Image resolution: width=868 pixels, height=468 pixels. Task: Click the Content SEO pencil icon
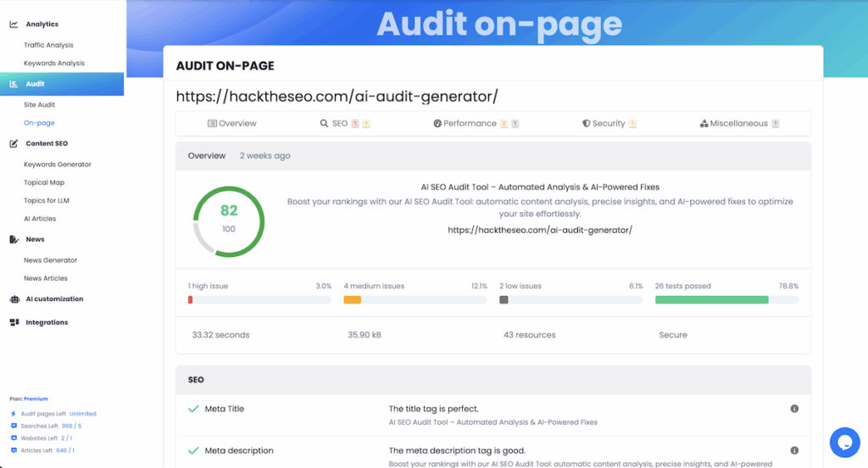tap(14, 143)
